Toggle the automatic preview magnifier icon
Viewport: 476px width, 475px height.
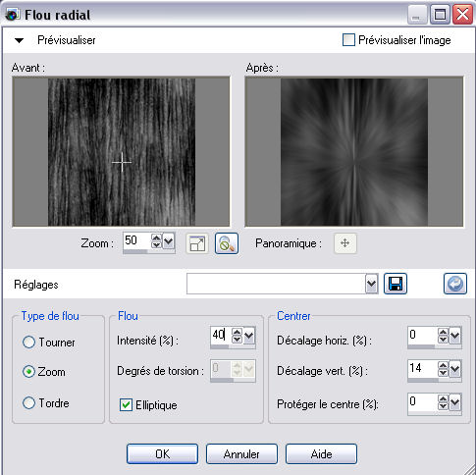(x=227, y=243)
